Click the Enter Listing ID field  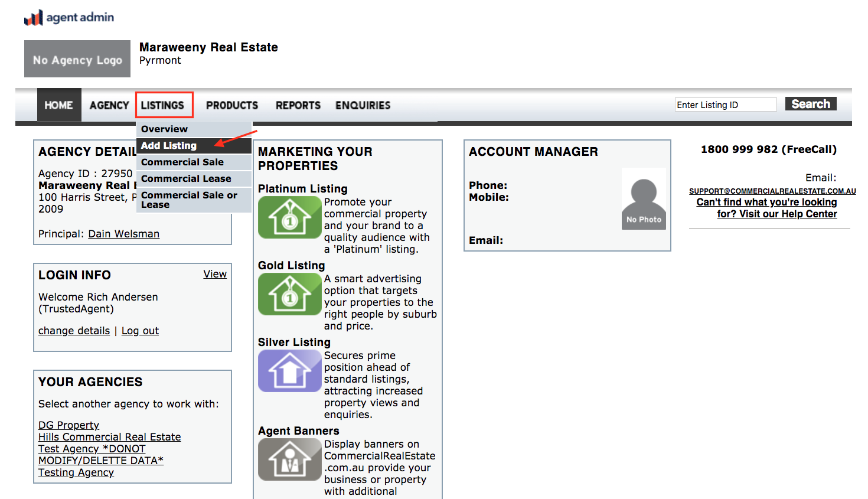point(725,104)
